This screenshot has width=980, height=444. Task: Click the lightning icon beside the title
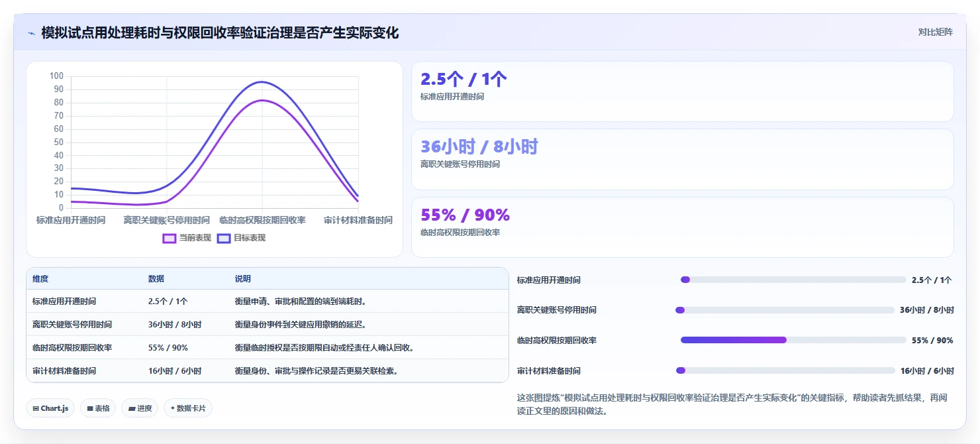click(x=31, y=33)
